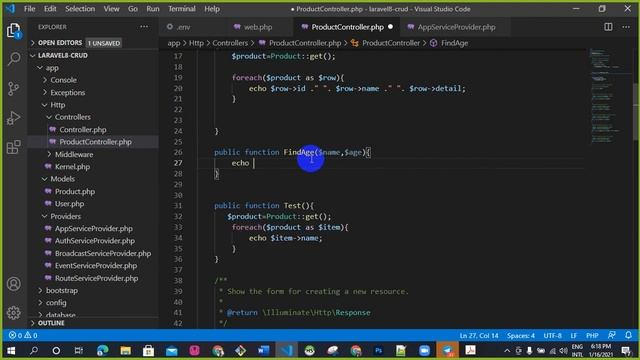The width and height of the screenshot is (640, 360).
Task: Click Spaces: 4 indentation setting
Action: [x=521, y=336]
